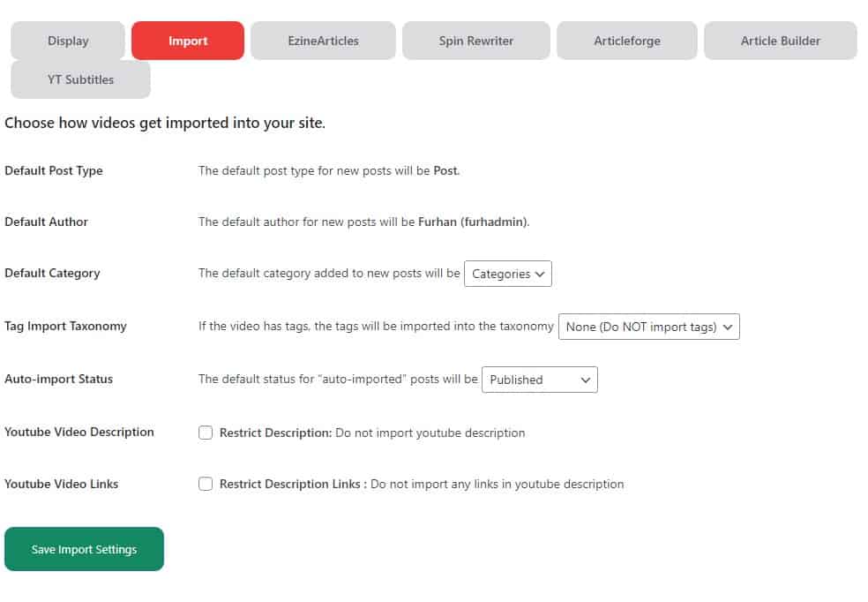Image resolution: width=868 pixels, height=602 pixels.
Task: Click the Default Post Type label
Action: coord(54,170)
